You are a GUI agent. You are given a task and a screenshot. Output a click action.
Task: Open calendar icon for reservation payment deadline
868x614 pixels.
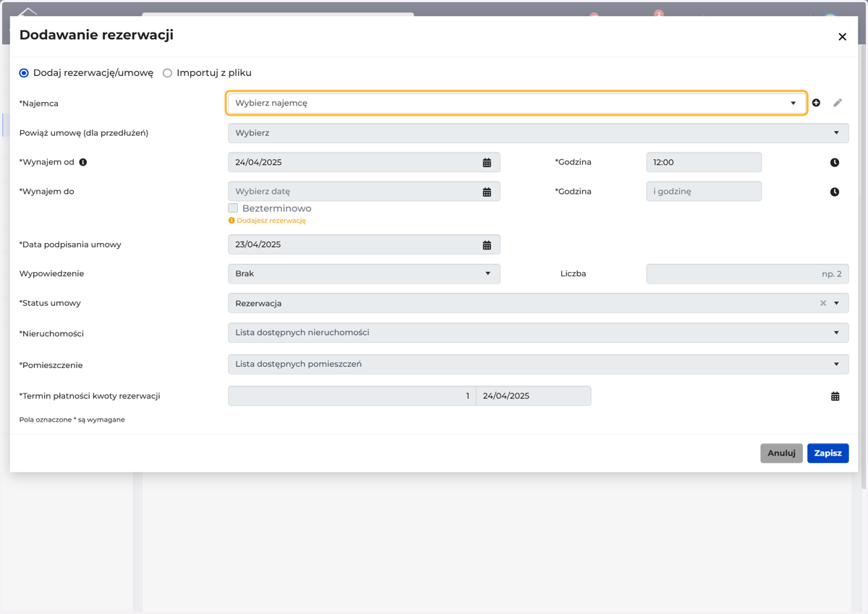pos(835,396)
